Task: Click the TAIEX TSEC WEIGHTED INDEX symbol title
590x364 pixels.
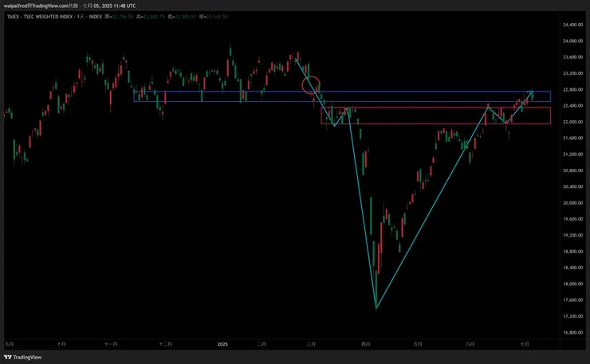Action: 54,17
